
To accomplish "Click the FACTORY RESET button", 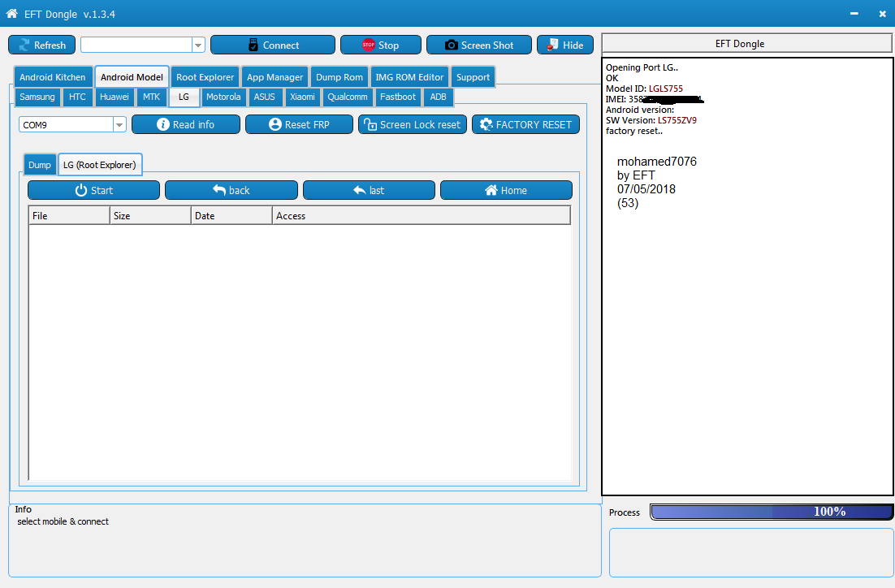I will coord(525,124).
